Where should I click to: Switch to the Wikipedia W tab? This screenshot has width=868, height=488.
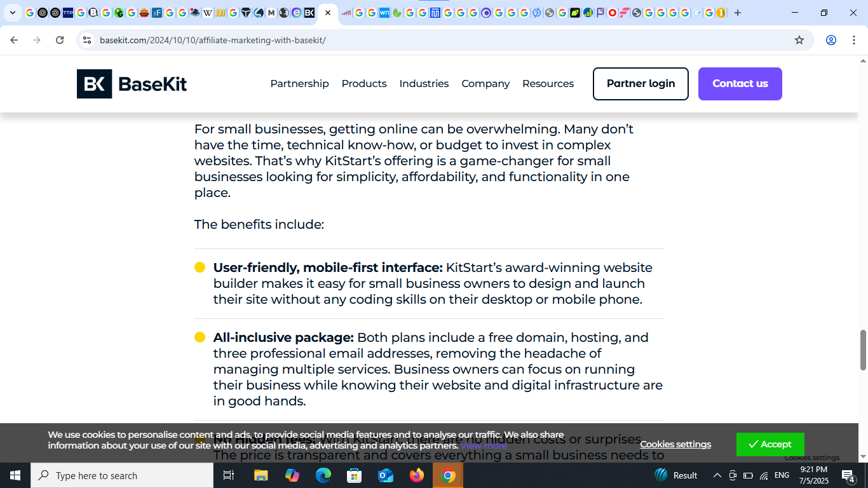[x=208, y=13]
